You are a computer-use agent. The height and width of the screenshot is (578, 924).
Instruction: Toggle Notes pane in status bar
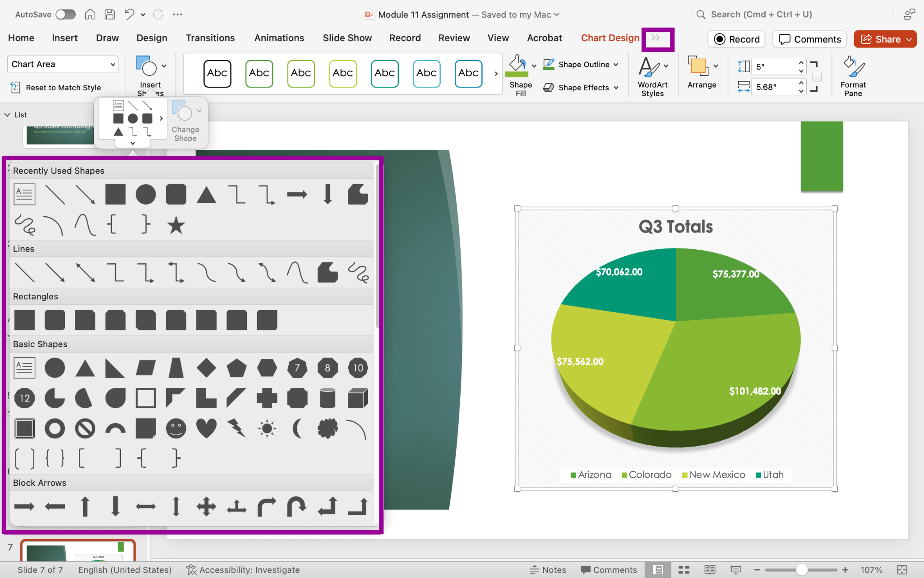[548, 570]
